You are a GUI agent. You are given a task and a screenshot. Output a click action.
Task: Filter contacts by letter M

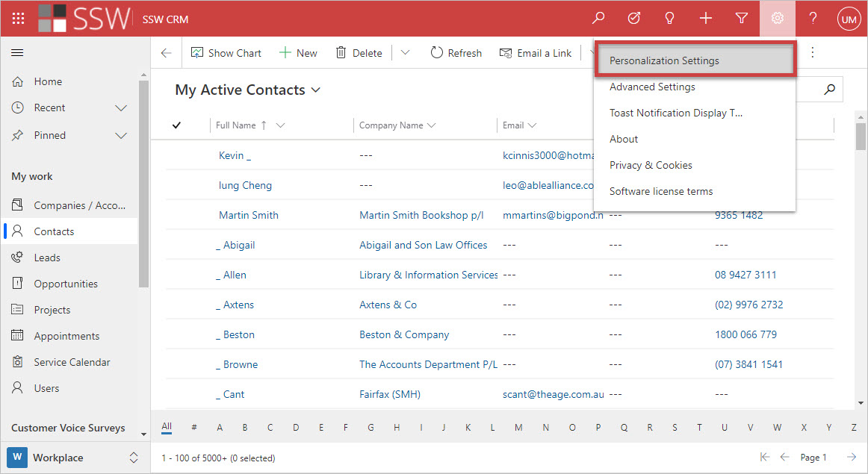[x=519, y=428]
